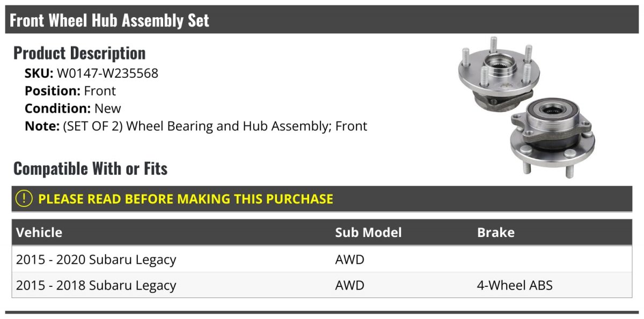
Task: Click the AWD cell for 2015 - 2018 Legacy
Action: click(349, 285)
